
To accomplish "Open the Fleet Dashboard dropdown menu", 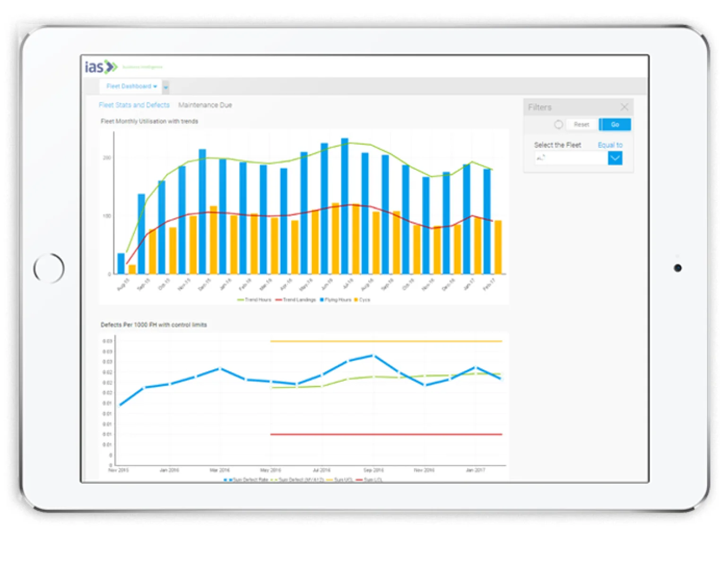I will click(x=131, y=86).
